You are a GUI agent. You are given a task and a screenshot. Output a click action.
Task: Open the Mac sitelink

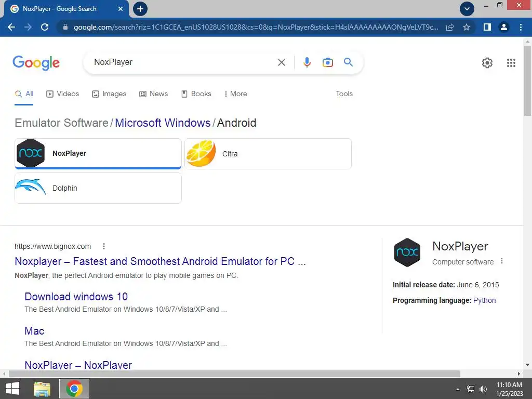34,331
